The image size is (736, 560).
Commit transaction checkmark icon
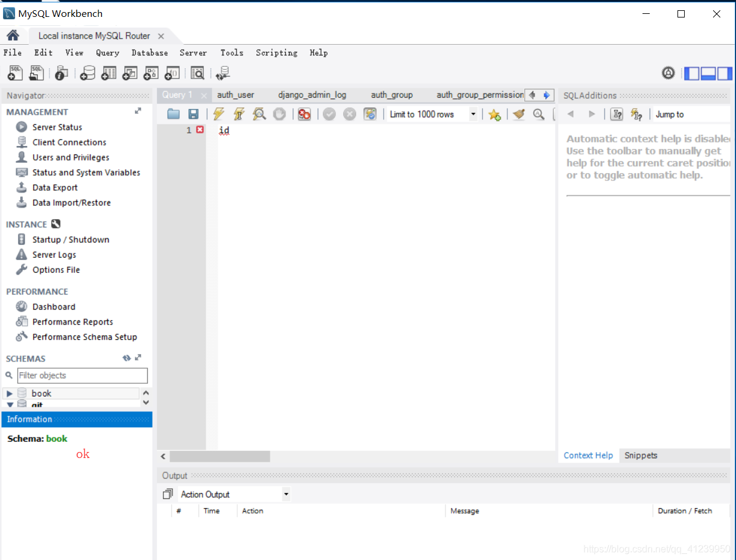click(x=329, y=114)
